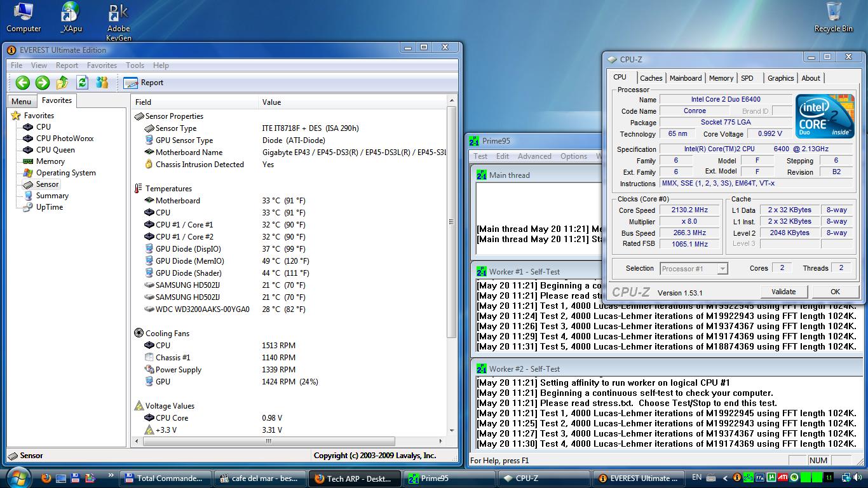Click the OK button in CPU-Z
The height and width of the screenshot is (488, 868).
pyautogui.click(x=835, y=292)
